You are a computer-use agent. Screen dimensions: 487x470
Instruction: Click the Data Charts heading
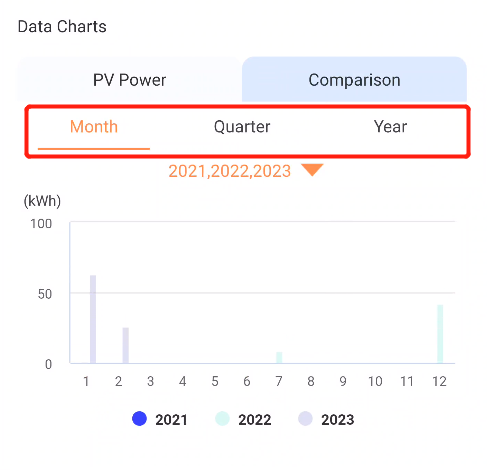click(62, 27)
